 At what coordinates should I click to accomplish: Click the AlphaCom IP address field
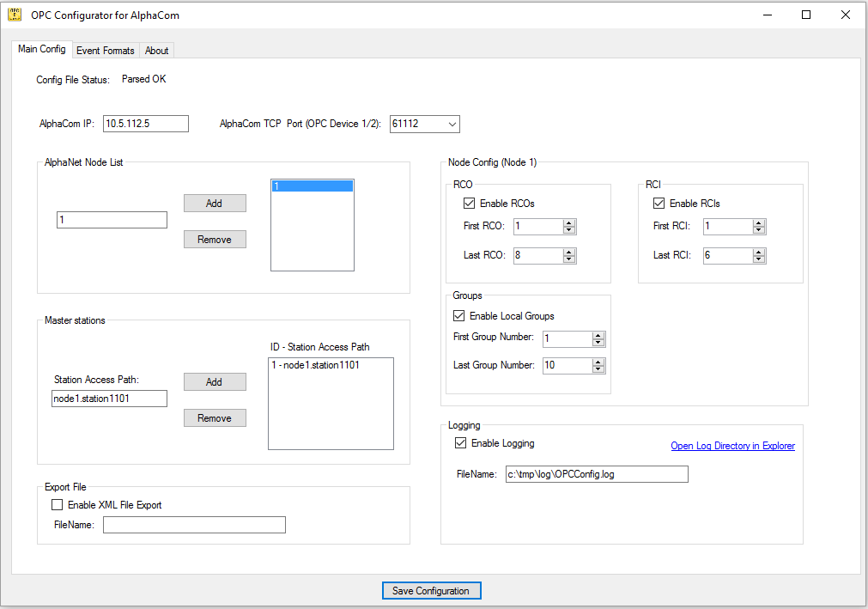[145, 124]
